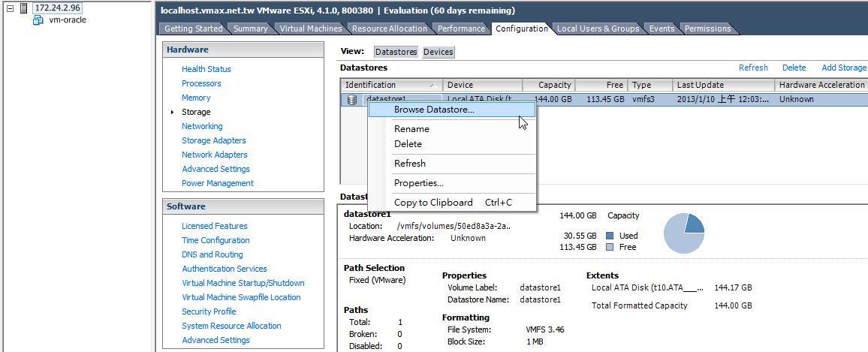868x352 pixels.
Task: Click the host server icon for 172.24.2.96
Action: 23,8
